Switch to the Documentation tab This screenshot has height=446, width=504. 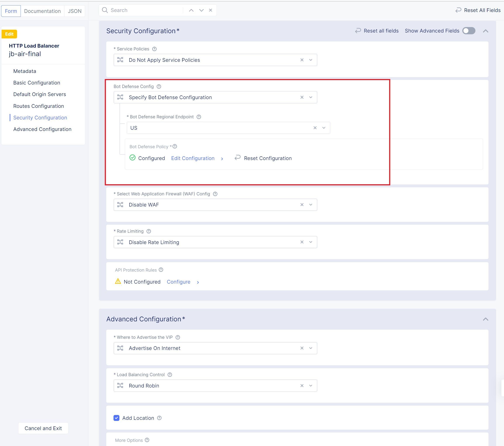click(42, 11)
